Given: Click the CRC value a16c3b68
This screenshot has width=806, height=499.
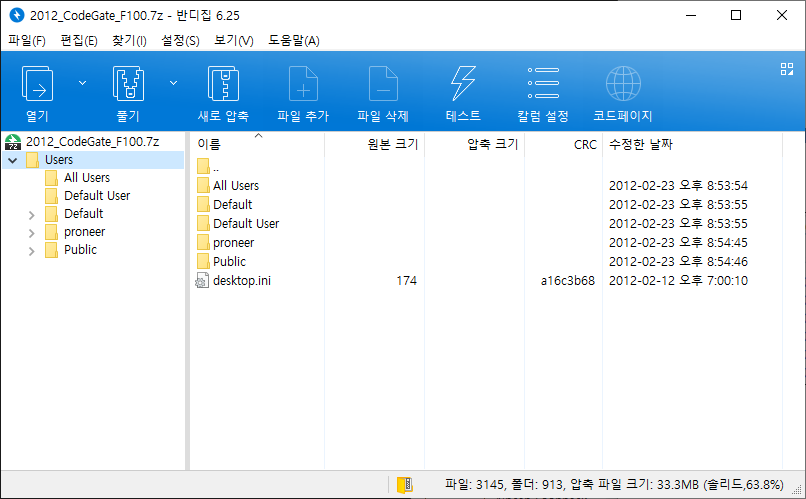Looking at the screenshot, I should (x=567, y=281).
